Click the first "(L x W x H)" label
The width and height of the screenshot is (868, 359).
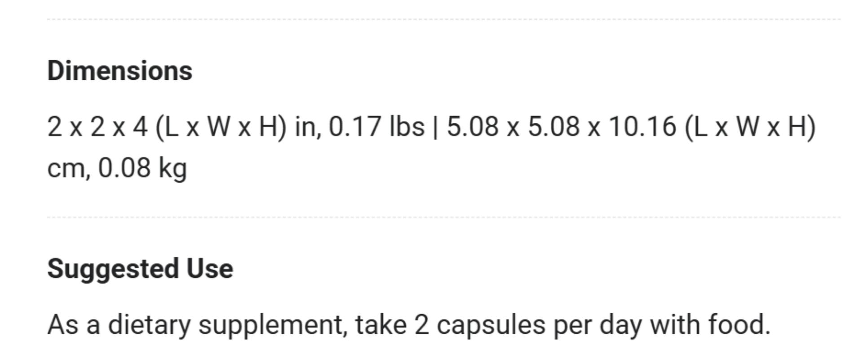(x=221, y=127)
